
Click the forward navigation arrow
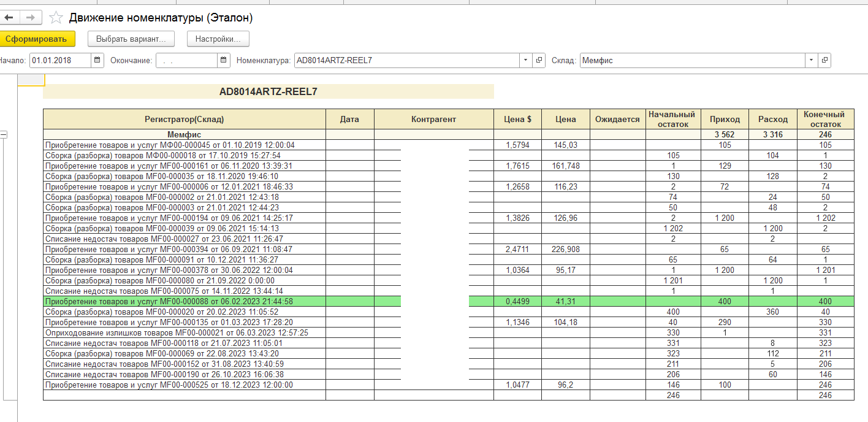[x=31, y=18]
